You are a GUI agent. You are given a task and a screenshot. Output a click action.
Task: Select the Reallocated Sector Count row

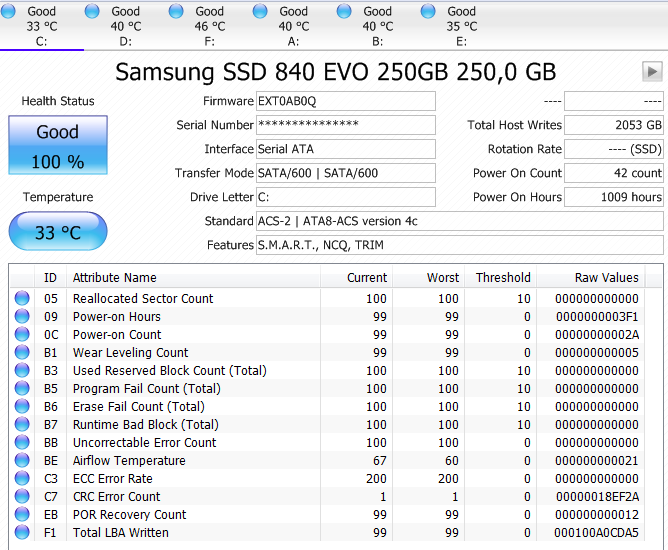327,298
